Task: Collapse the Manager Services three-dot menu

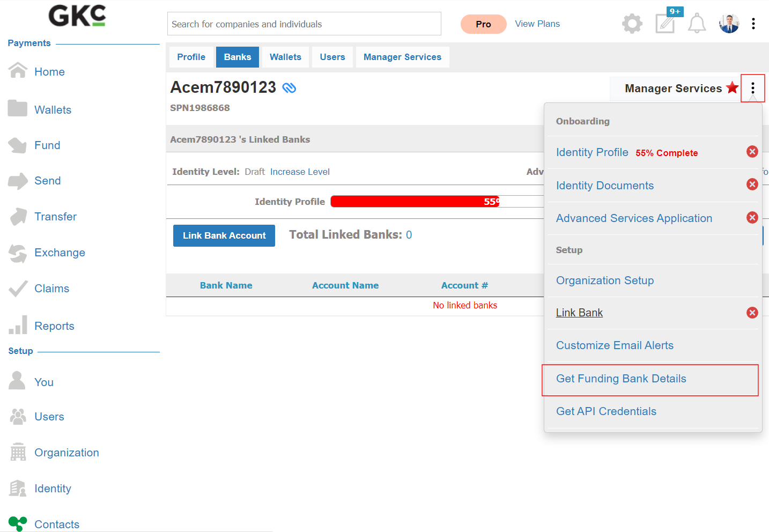Action: click(753, 88)
